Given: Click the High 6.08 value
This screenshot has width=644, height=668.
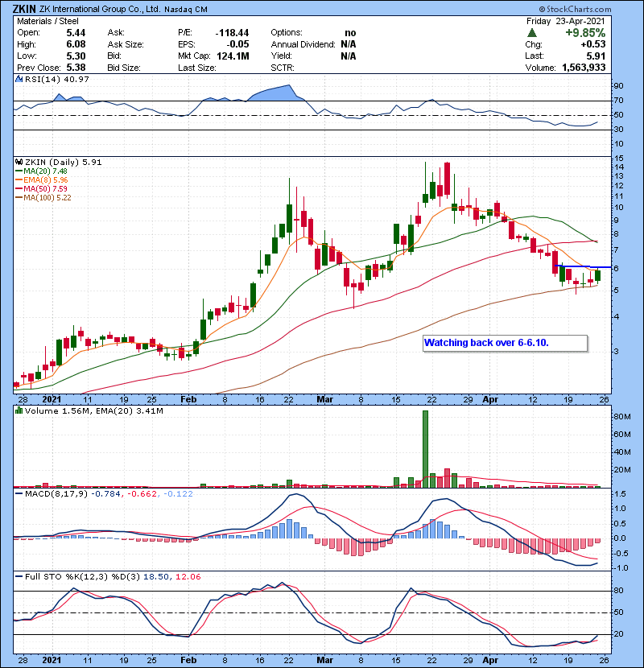Looking at the screenshot, I should click(x=76, y=44).
